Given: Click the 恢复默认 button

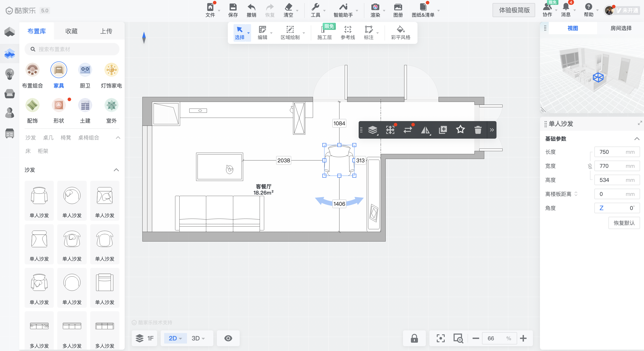Looking at the screenshot, I should point(624,223).
